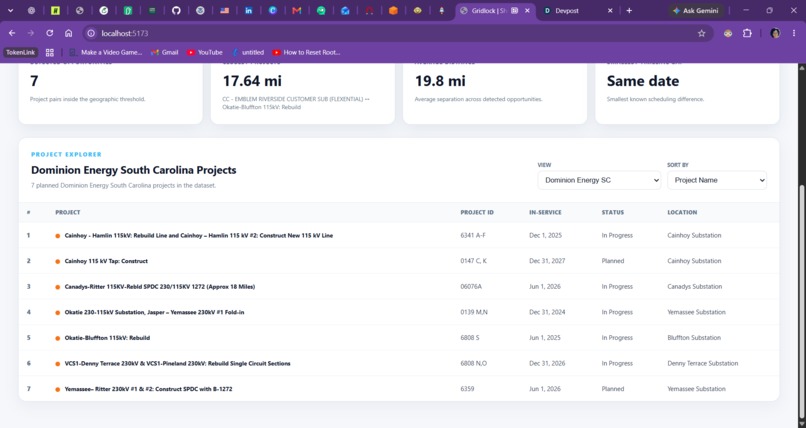Open the Gmail pinned tab
Image resolution: width=806 pixels, height=428 pixels.
(297, 10)
